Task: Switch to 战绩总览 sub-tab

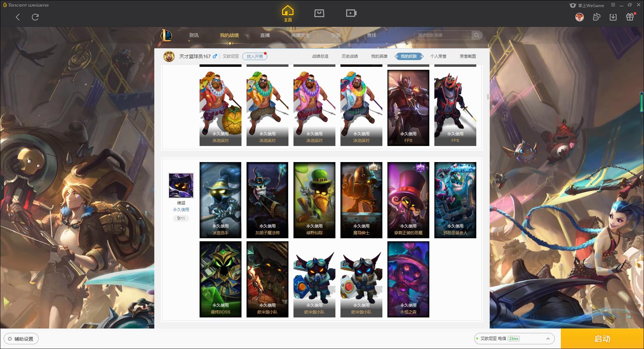Action: 320,56
